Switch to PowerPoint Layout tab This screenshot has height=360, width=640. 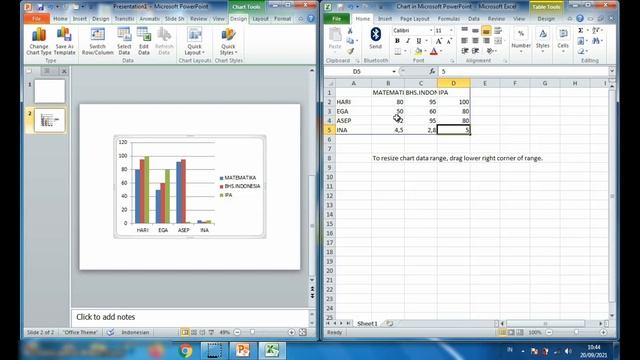coord(260,19)
